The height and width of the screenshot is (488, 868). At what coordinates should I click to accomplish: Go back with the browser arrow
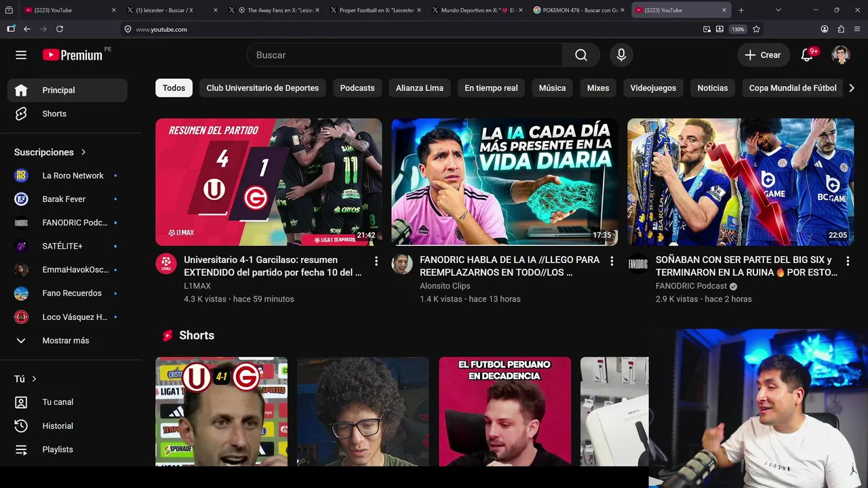click(27, 29)
